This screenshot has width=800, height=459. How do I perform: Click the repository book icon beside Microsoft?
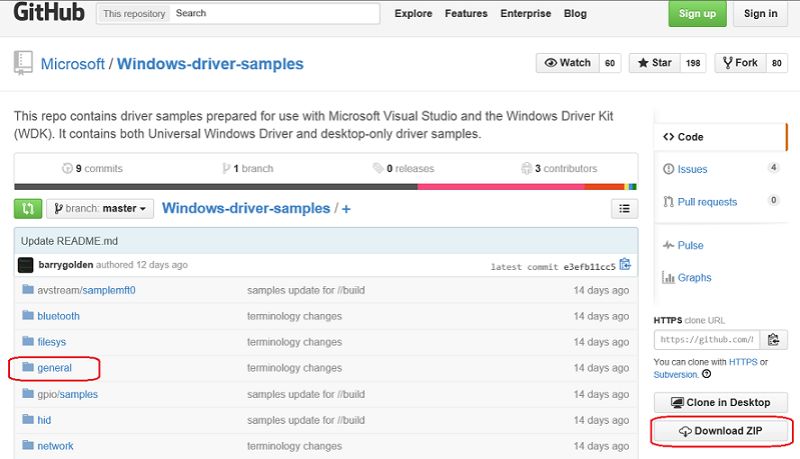[23, 63]
